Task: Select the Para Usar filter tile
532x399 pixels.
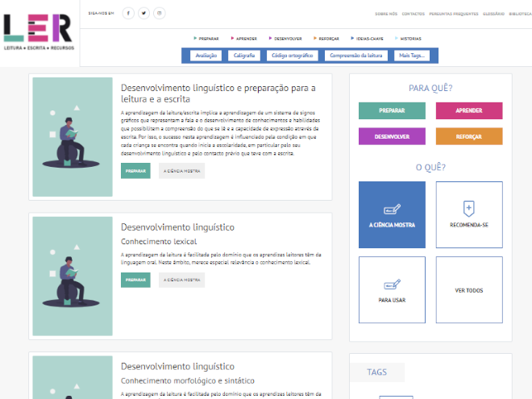Action: (x=392, y=289)
